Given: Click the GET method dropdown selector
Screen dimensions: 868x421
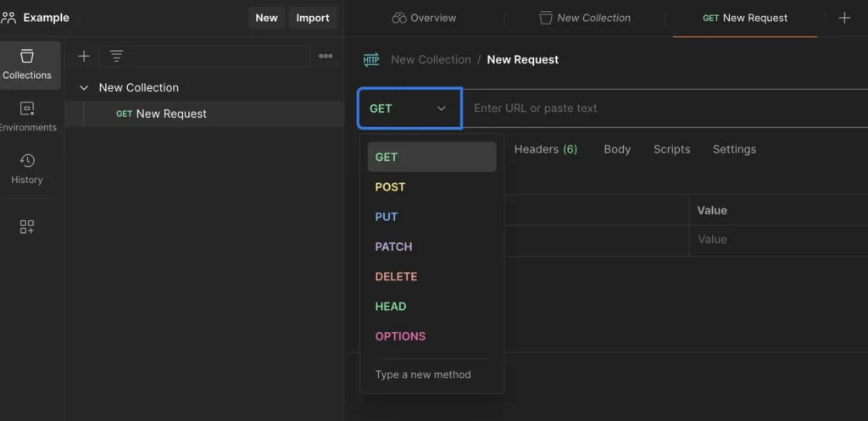Looking at the screenshot, I should pos(409,108).
